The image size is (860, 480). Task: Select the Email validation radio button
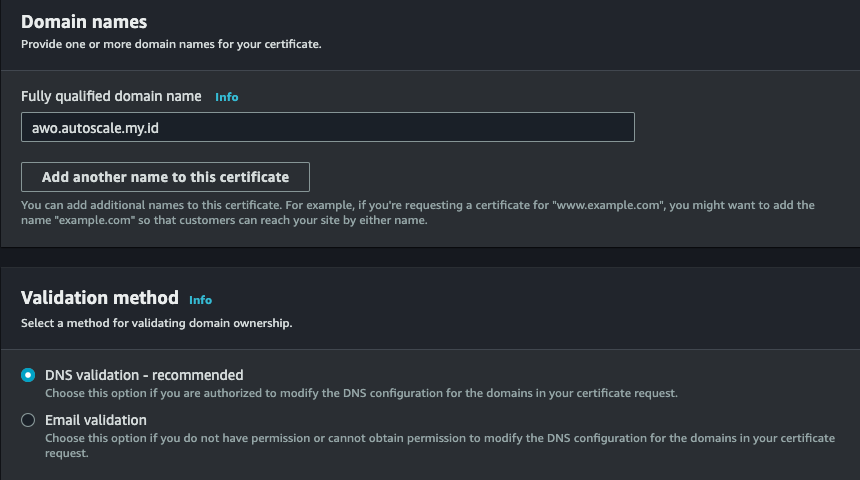(x=28, y=420)
